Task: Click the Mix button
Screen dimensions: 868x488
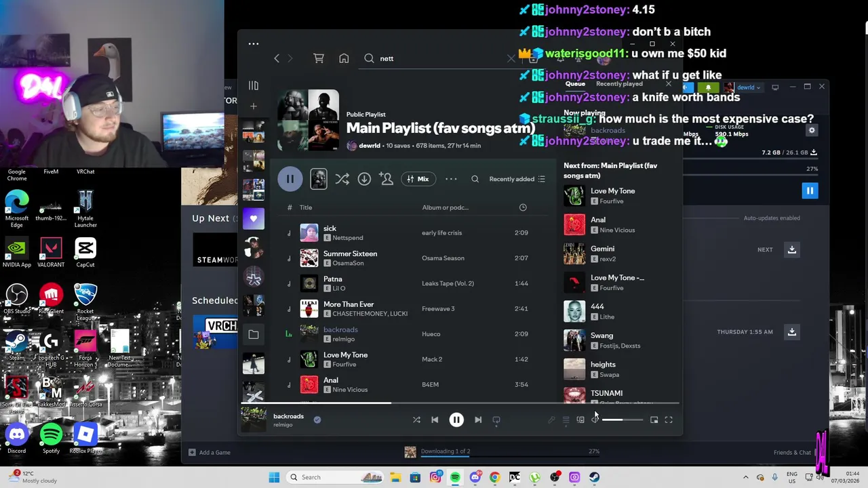Action: (418, 179)
